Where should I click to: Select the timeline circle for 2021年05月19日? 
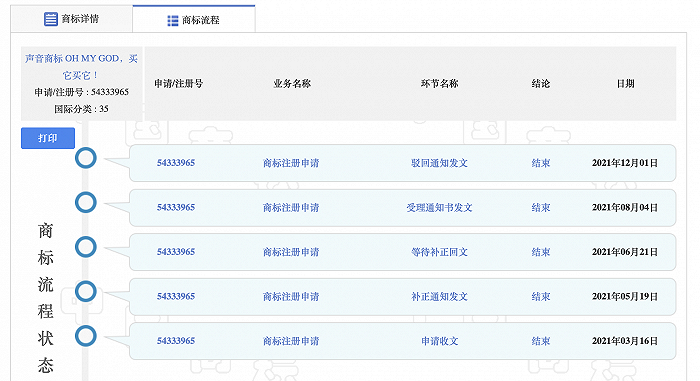[86, 292]
